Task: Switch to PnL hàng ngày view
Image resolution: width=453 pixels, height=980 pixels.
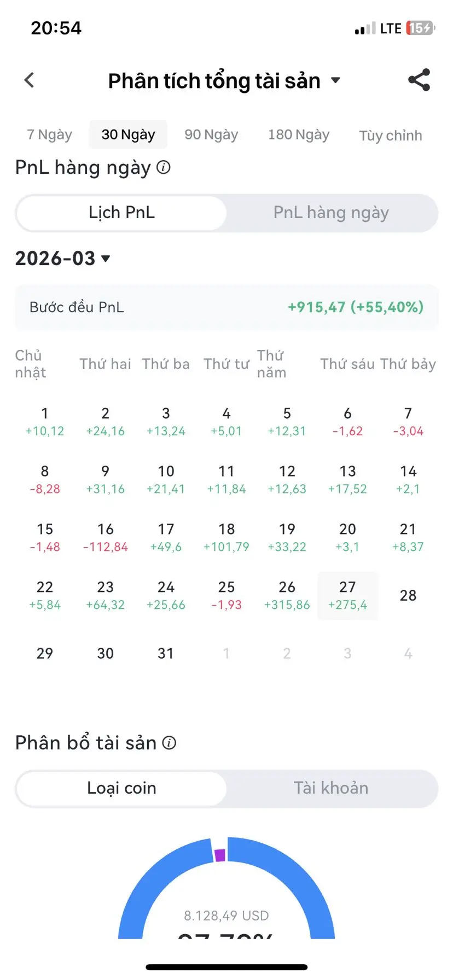Action: (x=331, y=213)
